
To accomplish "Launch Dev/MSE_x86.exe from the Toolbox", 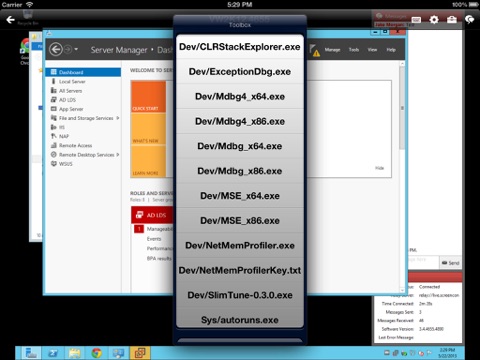I will [x=240, y=221].
